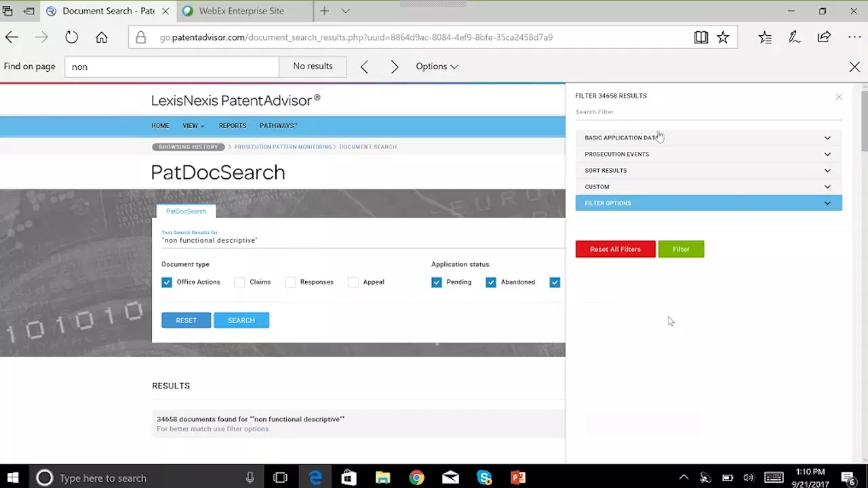Expand Basic Application Data section
This screenshot has width=868, height=488.
[x=709, y=138]
